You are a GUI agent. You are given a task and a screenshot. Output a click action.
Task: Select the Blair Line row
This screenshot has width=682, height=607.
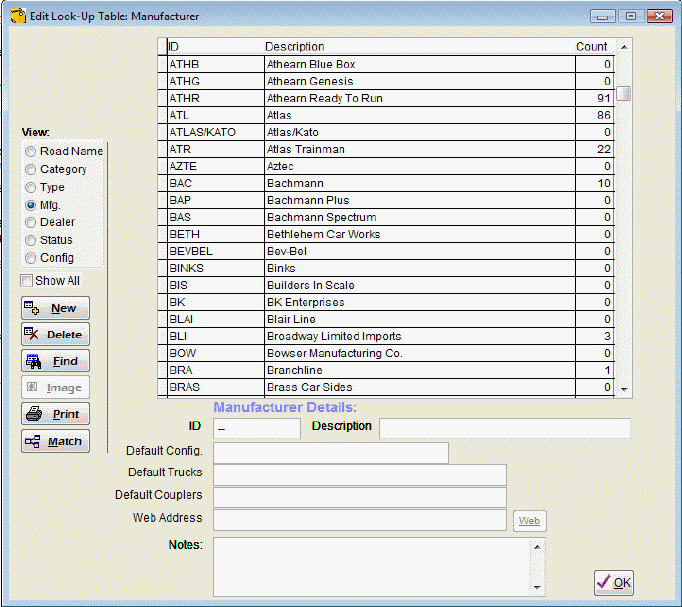(386, 319)
